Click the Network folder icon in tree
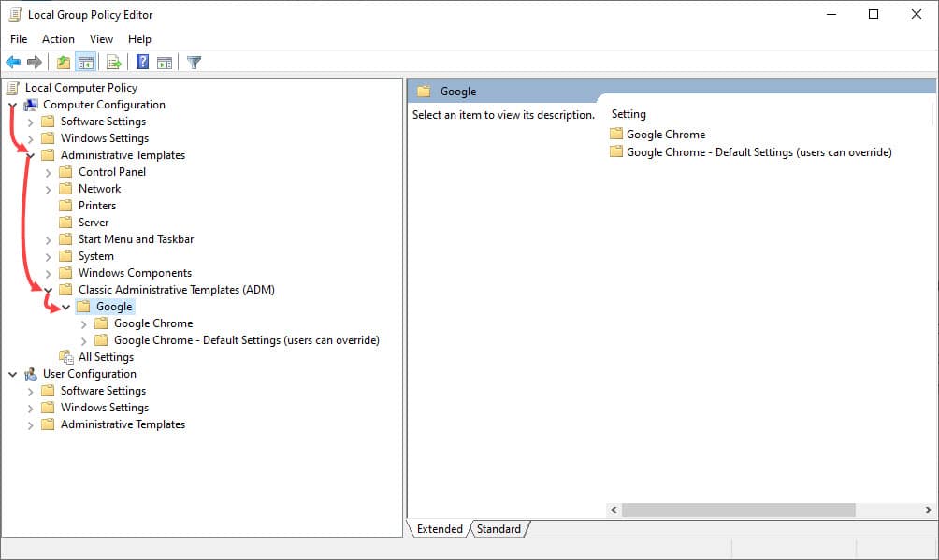This screenshot has height=560, width=939. pyautogui.click(x=65, y=189)
